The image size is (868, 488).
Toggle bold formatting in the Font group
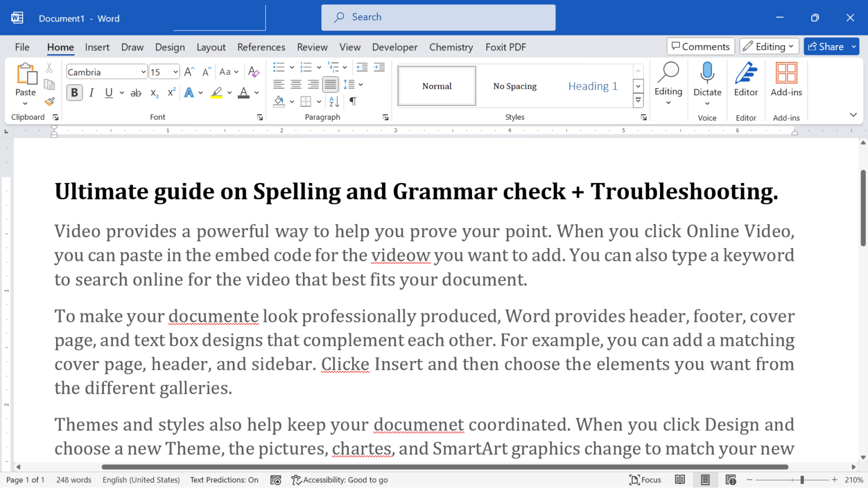tap(74, 93)
